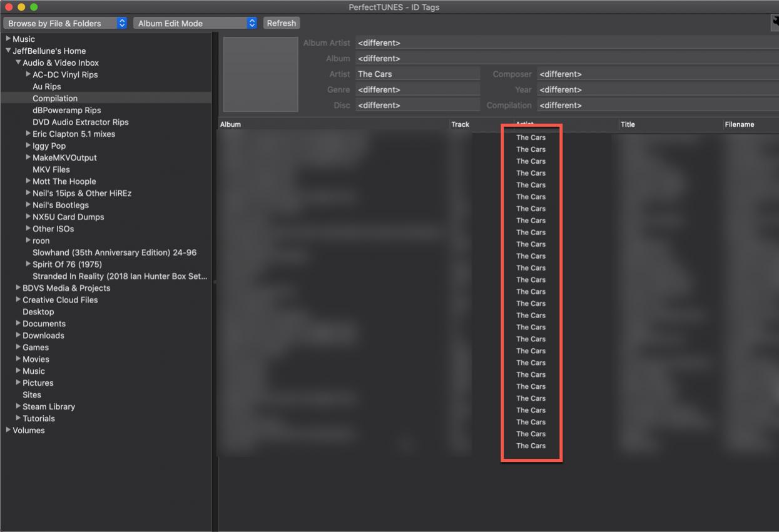Select the dBPoweramp Rips folder
Screen dimensions: 779x532
click(x=66, y=110)
